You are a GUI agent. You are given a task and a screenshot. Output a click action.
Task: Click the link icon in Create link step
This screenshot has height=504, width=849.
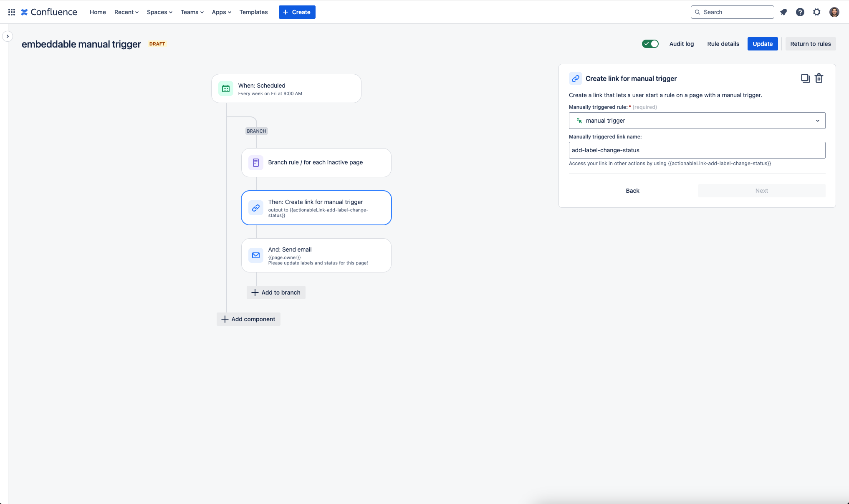click(256, 208)
